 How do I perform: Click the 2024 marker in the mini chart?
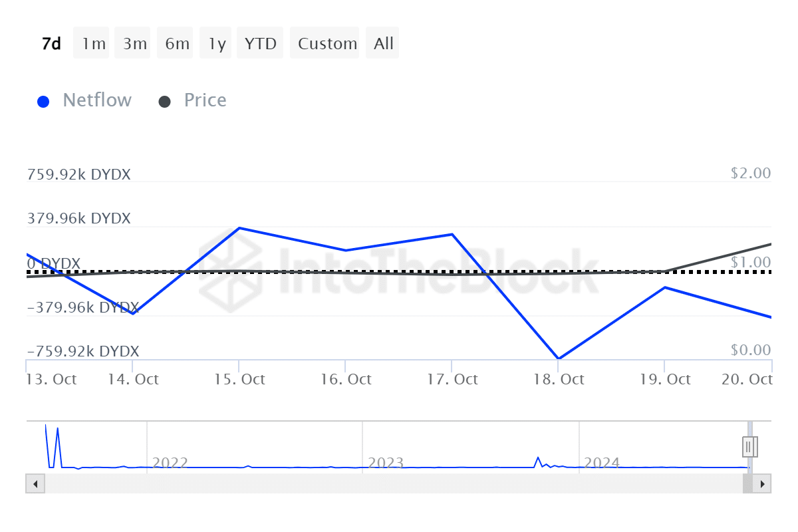pos(602,462)
